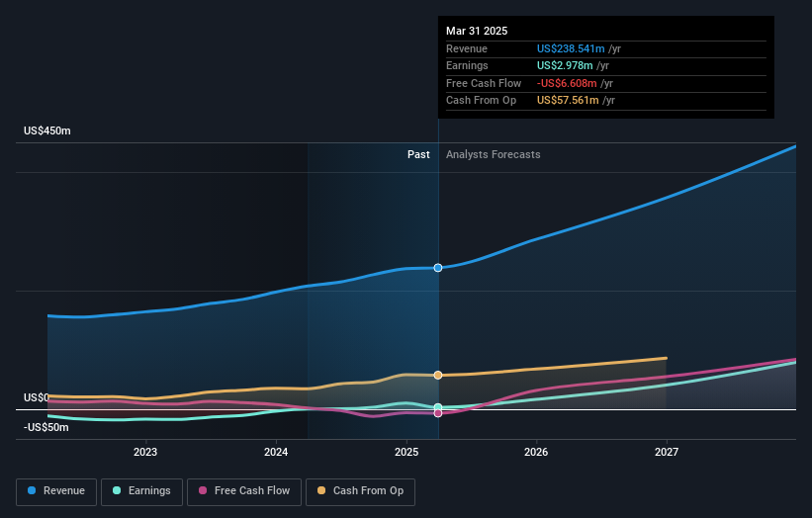
Task: Click the -US$50m y-axis label
Action: pos(46,427)
